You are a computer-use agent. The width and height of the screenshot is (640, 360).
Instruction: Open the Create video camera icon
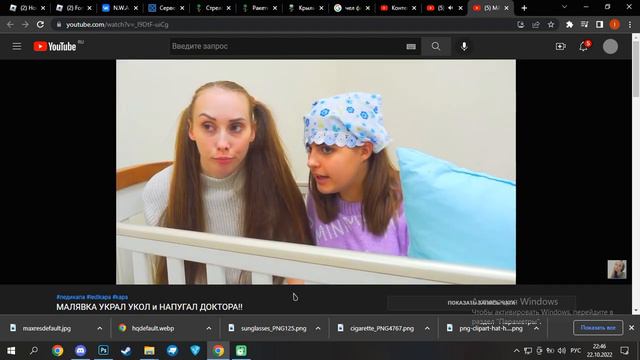pyautogui.click(x=561, y=47)
